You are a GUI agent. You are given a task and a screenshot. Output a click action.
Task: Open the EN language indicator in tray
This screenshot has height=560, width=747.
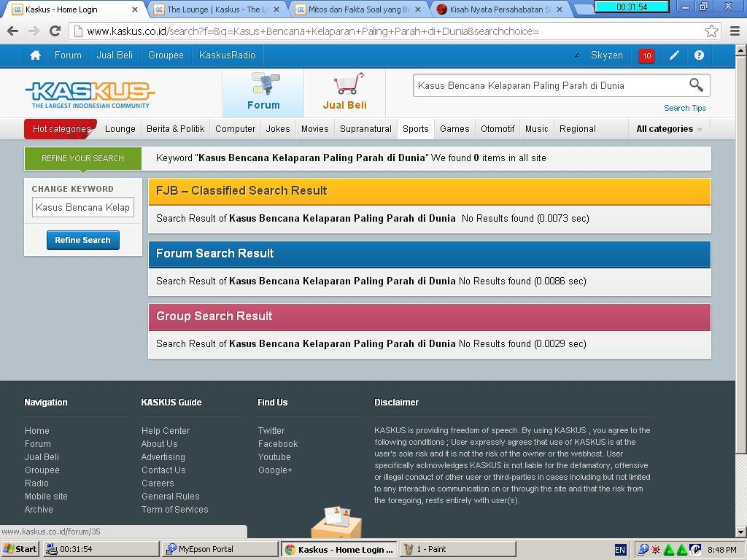[620, 550]
